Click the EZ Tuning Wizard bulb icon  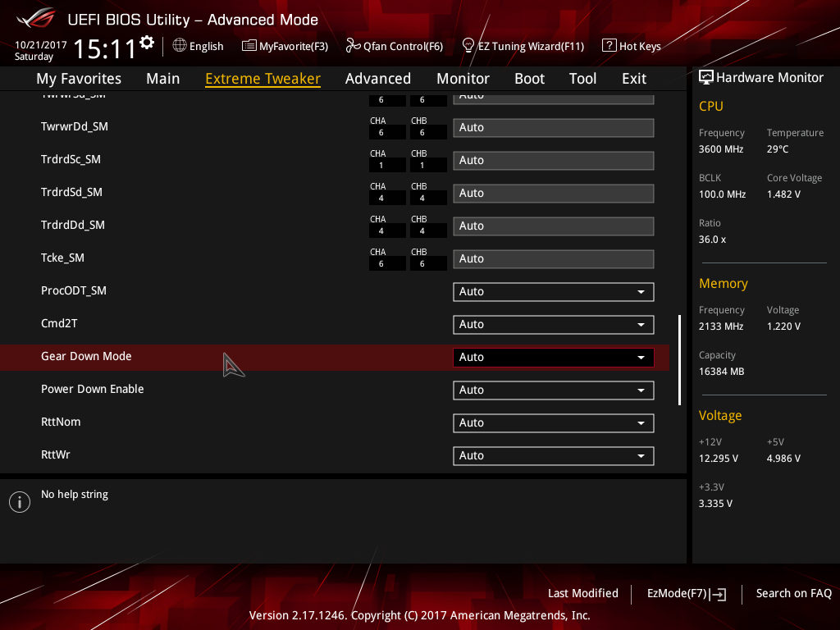pos(468,46)
